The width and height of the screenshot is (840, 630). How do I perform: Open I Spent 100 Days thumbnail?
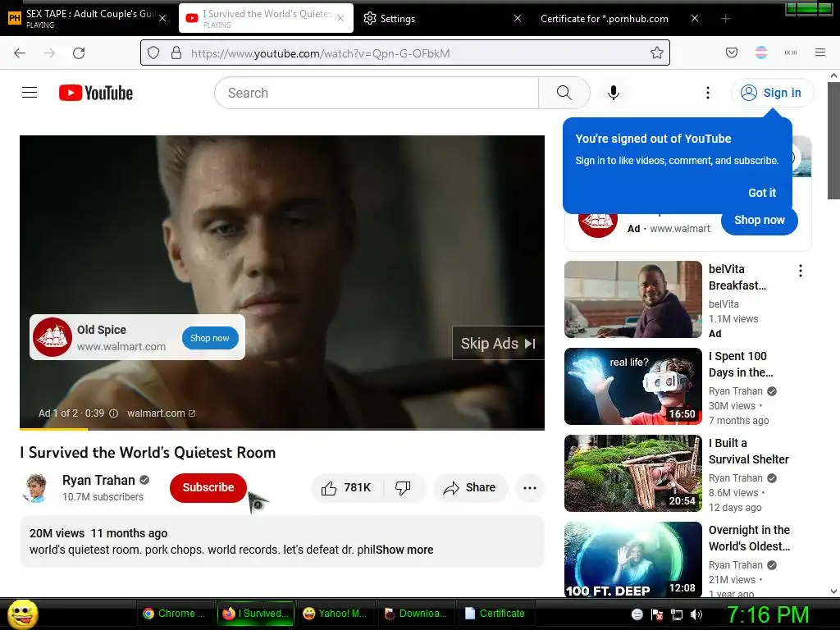tap(632, 386)
